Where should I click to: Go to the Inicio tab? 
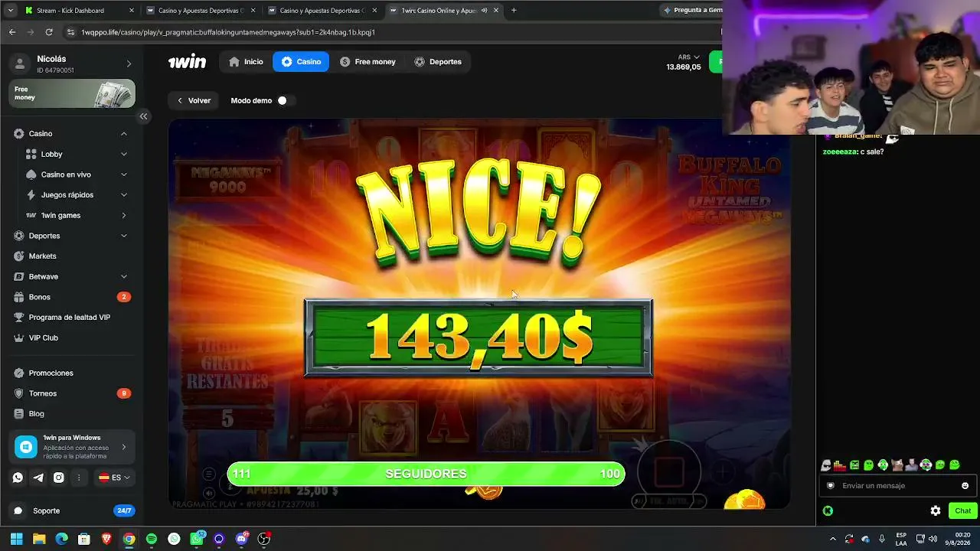[245, 62]
